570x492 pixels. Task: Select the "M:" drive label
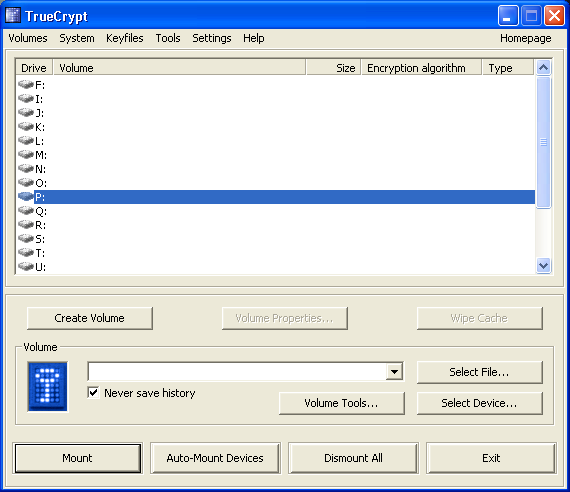tap(41, 155)
